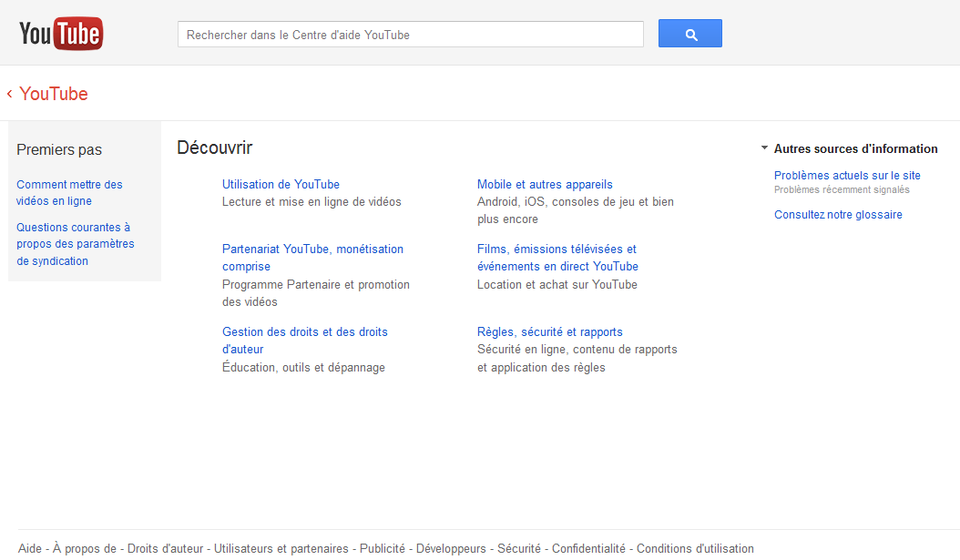The height and width of the screenshot is (560, 960).
Task: Open Gestion des droits et des droits d'auteur
Action: [x=305, y=341]
